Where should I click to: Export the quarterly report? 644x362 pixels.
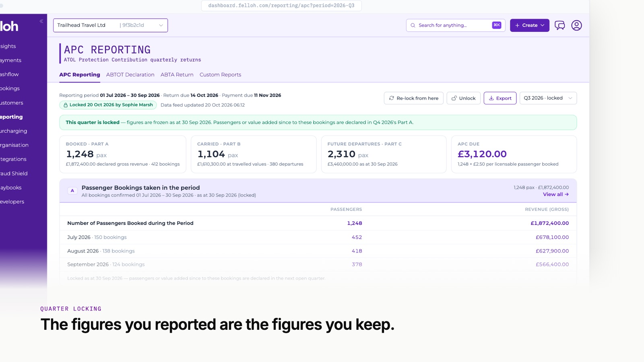pos(500,98)
